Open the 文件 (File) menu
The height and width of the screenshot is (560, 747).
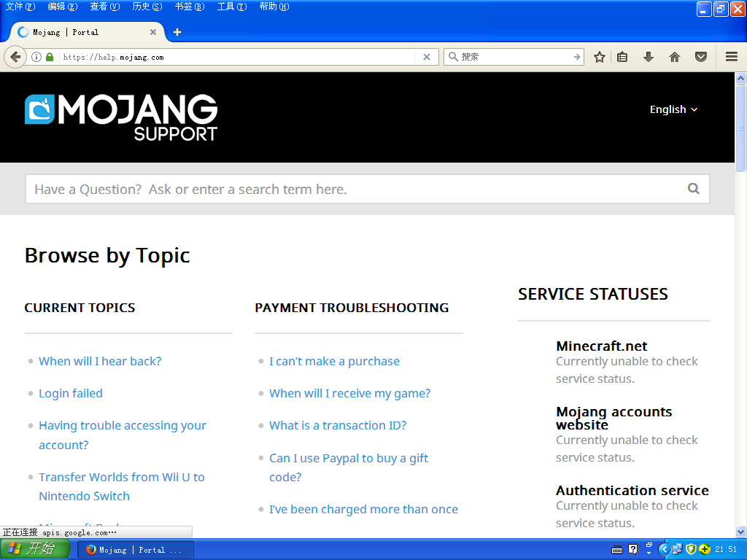(20, 7)
